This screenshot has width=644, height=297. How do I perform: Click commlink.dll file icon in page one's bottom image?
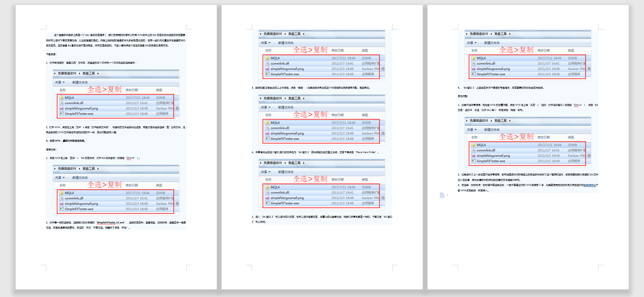(62, 198)
